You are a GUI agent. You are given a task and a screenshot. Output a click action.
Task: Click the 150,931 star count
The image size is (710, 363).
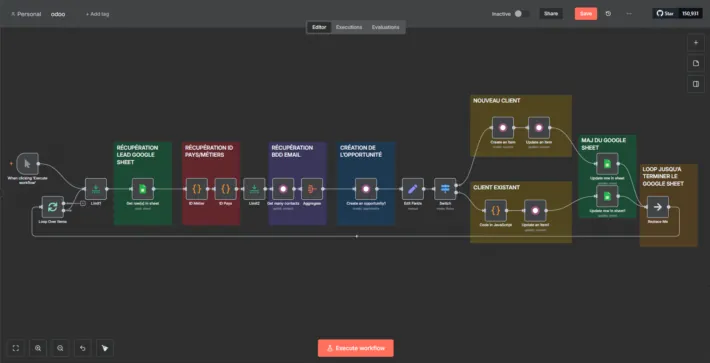pos(691,14)
